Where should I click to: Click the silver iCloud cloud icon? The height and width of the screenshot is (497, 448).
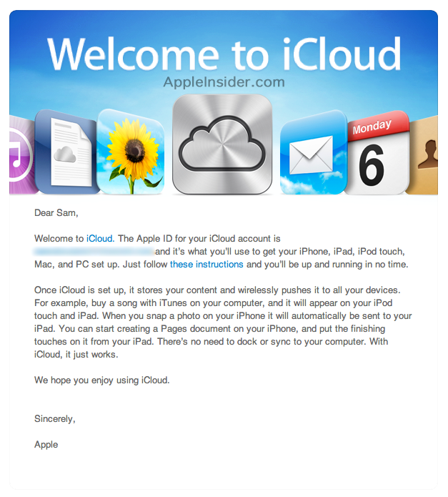222,145
